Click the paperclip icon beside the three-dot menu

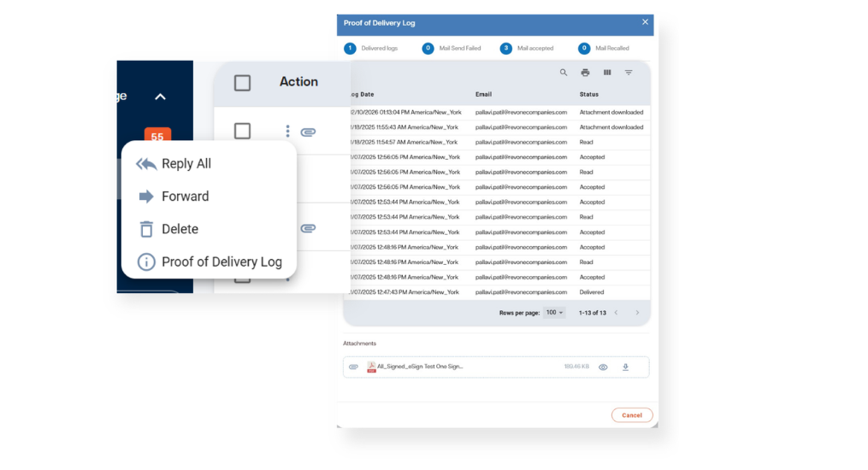point(309,132)
